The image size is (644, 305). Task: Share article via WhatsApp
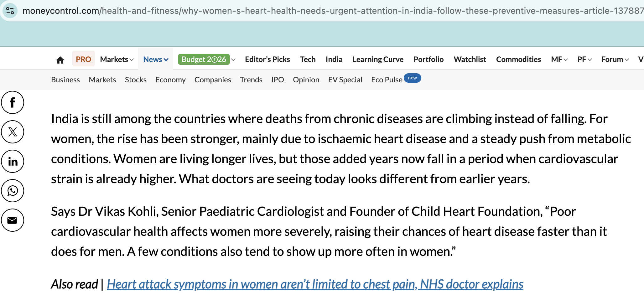tap(13, 191)
